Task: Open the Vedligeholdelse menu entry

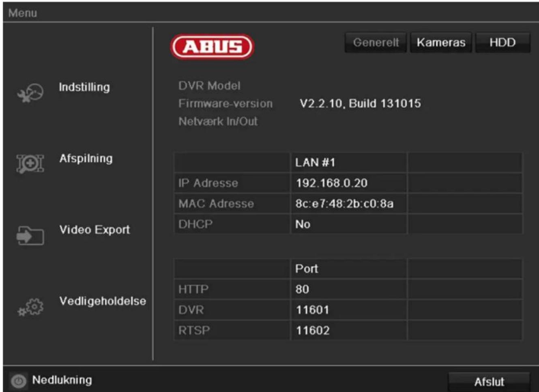Action: point(103,301)
